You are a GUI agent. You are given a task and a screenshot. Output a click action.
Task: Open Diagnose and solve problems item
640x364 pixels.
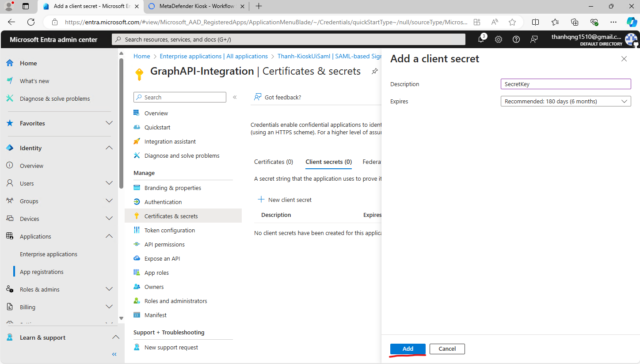click(x=183, y=155)
